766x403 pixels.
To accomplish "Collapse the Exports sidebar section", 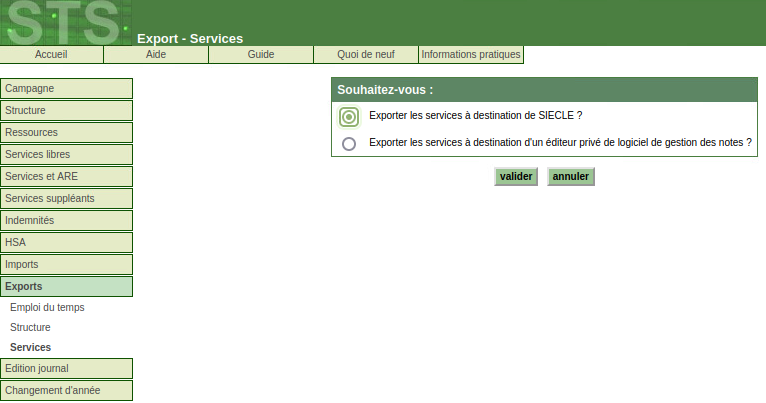I will 66,287.
